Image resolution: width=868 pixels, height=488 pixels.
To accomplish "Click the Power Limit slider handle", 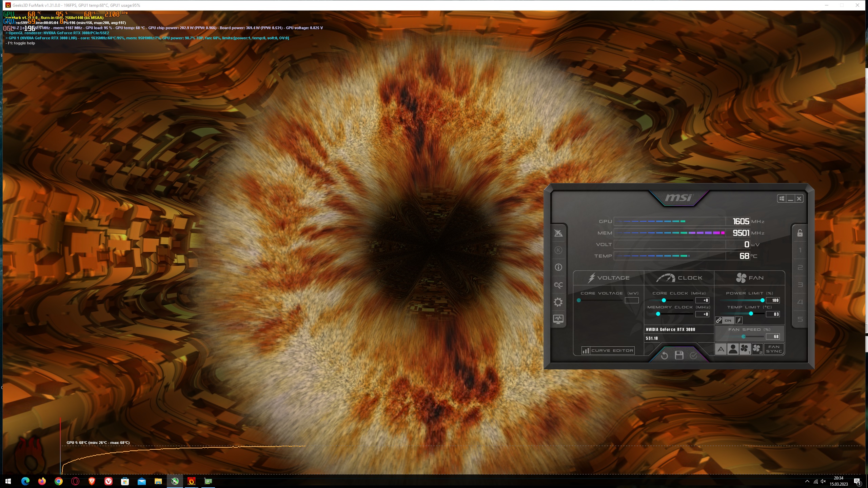I will click(762, 300).
